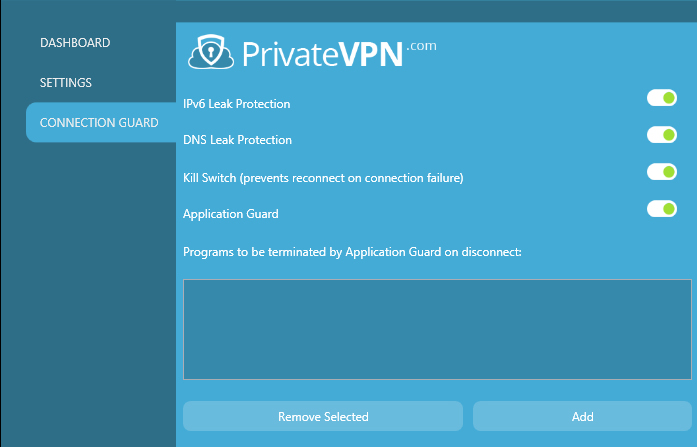Click the 'IPv6 Leak Protection' label
697x447 pixels.
pos(236,104)
